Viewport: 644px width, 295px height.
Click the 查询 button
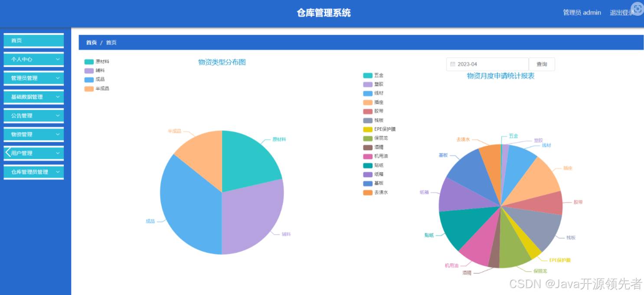pyautogui.click(x=542, y=64)
